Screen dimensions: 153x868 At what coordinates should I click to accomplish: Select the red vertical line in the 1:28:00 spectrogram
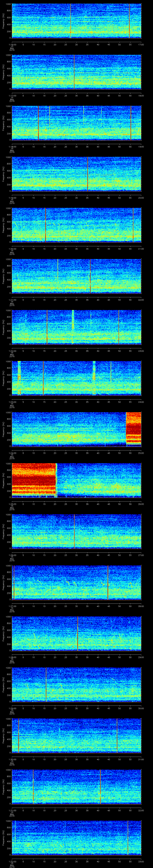(x=78, y=633)
